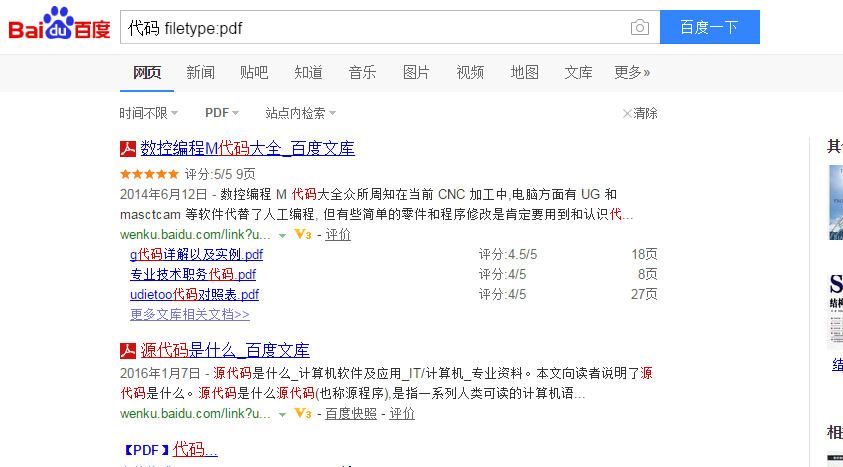Click the Baidu logo
The width and height of the screenshot is (843, 467).
59,24
